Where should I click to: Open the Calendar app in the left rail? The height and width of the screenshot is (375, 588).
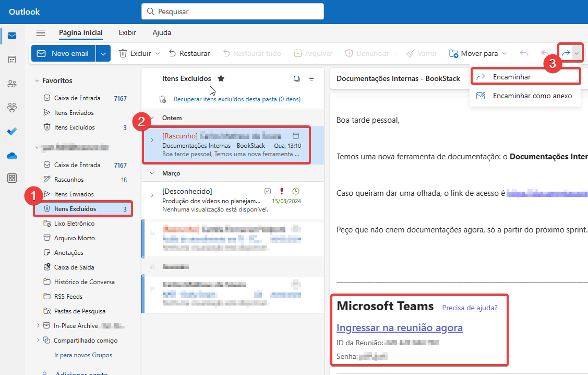pos(12,60)
